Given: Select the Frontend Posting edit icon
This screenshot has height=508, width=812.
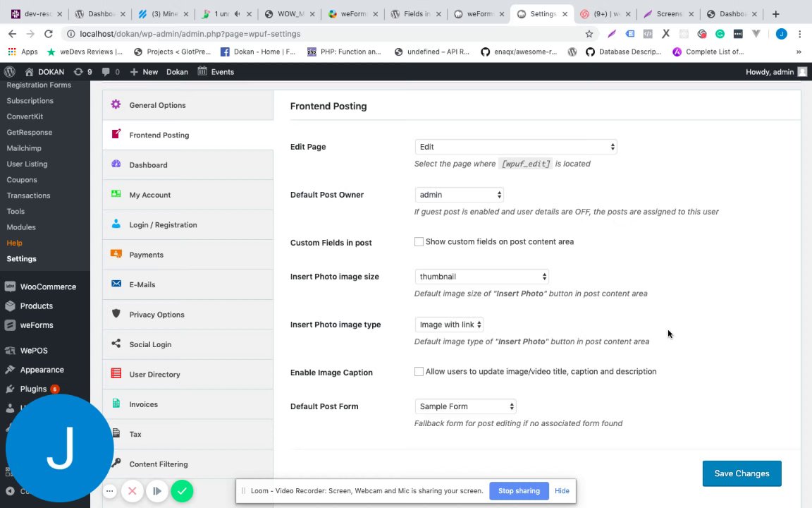Looking at the screenshot, I should (116, 134).
